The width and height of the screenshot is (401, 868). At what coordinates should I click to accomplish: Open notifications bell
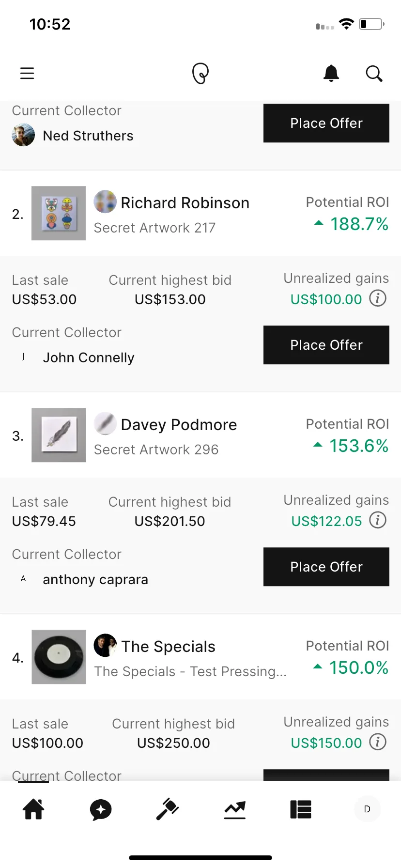tap(331, 73)
